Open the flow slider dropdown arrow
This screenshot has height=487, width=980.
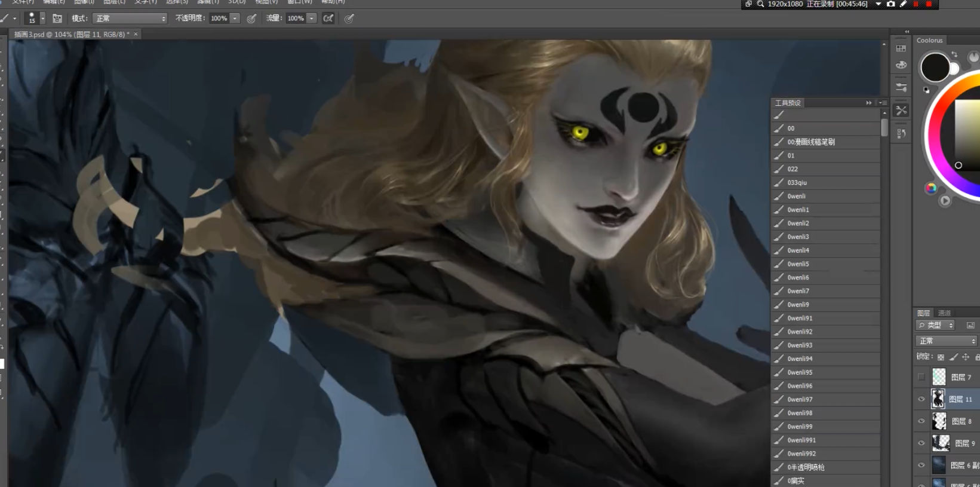312,19
